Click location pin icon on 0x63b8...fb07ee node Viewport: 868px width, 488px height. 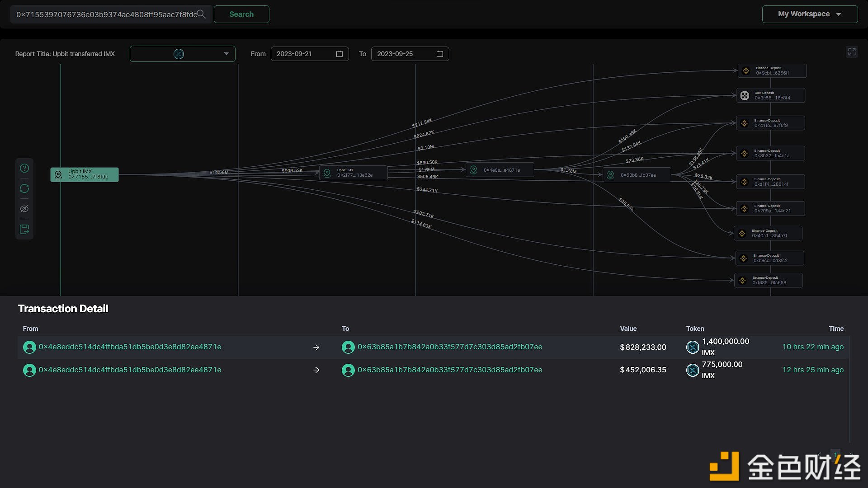611,175
